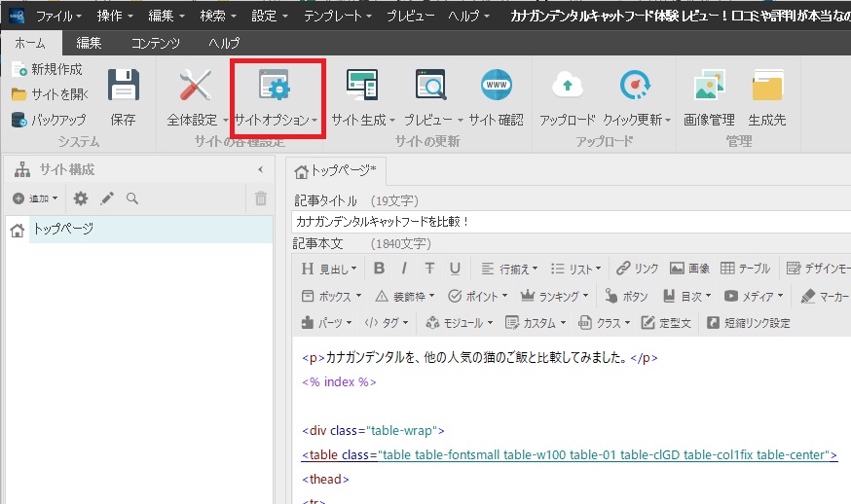Open the タグ dropdown

point(386,323)
